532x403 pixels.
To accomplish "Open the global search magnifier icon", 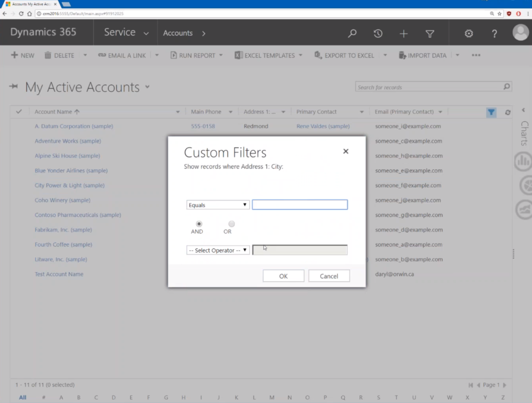I will click(x=352, y=33).
